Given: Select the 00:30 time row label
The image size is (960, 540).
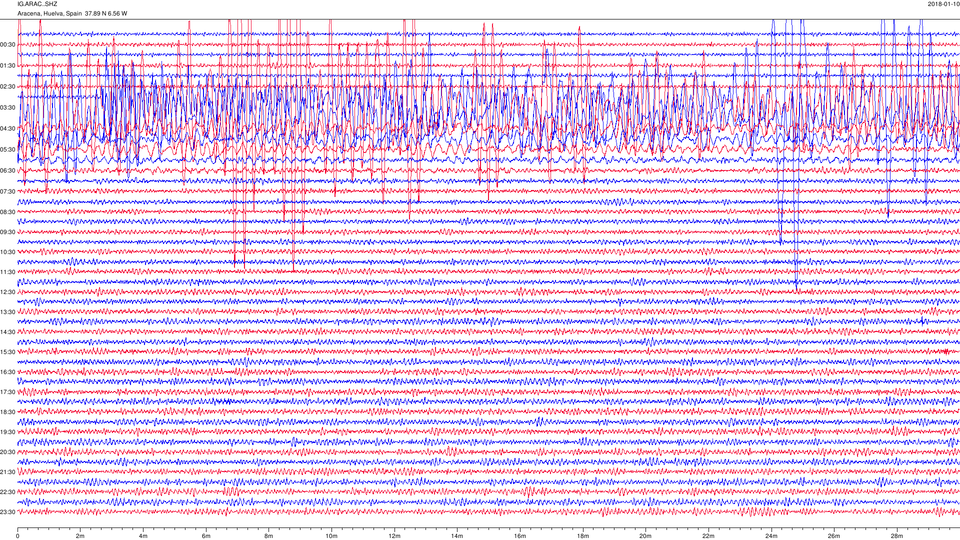Looking at the screenshot, I should click(7, 45).
